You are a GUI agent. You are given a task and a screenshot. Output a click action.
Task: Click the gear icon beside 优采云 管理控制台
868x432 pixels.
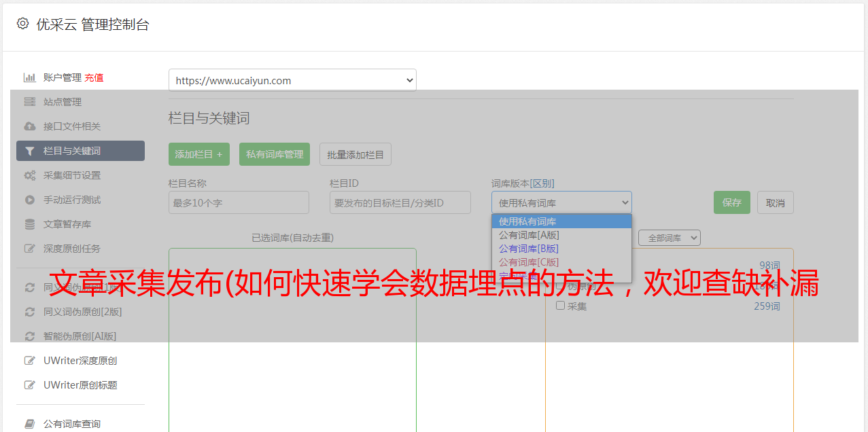(x=22, y=24)
